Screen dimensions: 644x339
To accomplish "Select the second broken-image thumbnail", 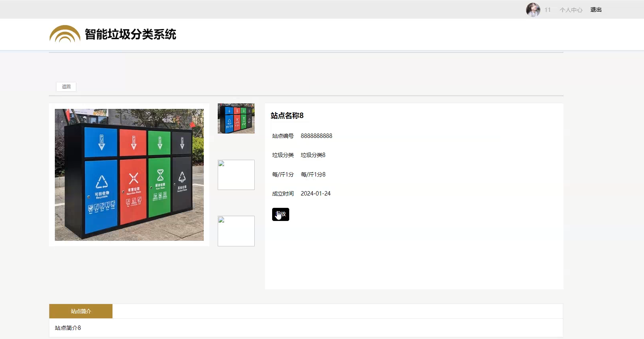I will [x=236, y=175].
